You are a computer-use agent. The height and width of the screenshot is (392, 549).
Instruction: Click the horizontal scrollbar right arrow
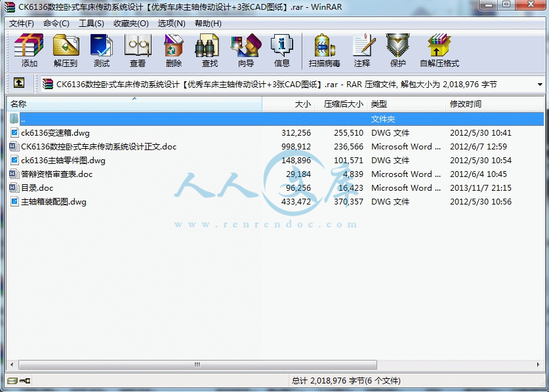point(538,364)
